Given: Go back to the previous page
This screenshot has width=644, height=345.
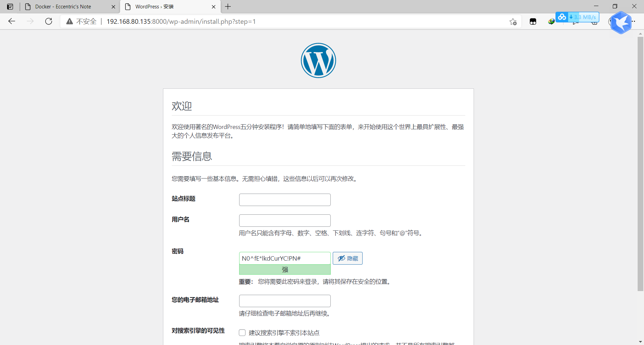Looking at the screenshot, I should click(12, 21).
